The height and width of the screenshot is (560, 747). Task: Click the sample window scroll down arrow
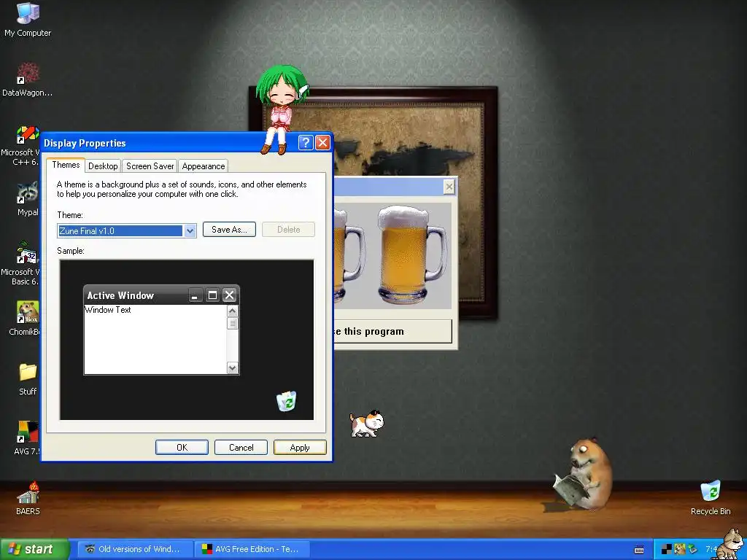(233, 367)
